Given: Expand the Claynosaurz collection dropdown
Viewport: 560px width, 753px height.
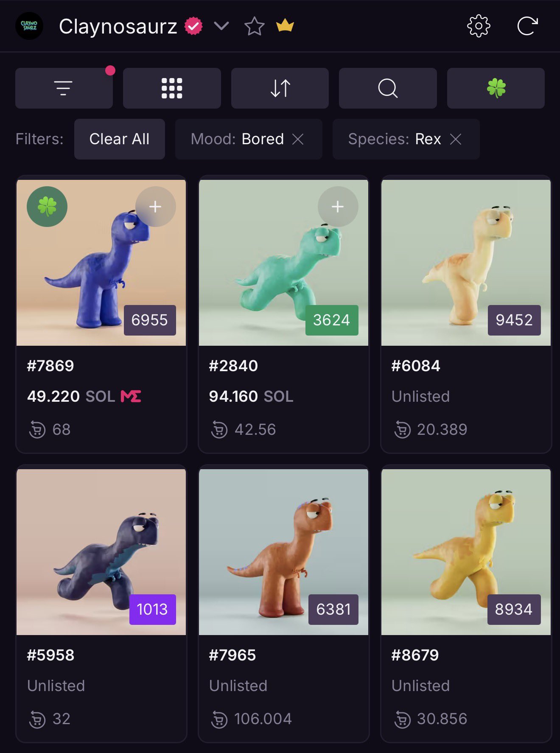Looking at the screenshot, I should coord(221,26).
